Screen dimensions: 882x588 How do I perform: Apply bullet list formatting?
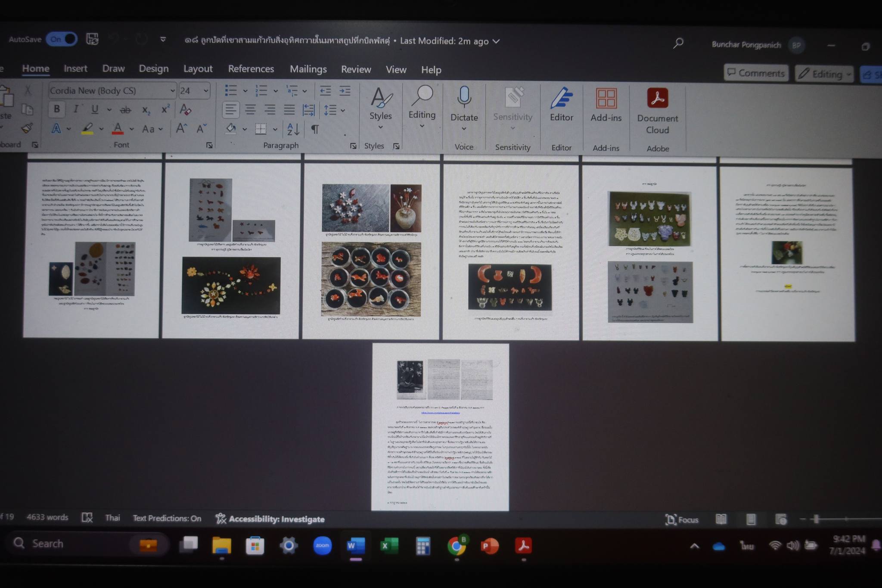231,90
